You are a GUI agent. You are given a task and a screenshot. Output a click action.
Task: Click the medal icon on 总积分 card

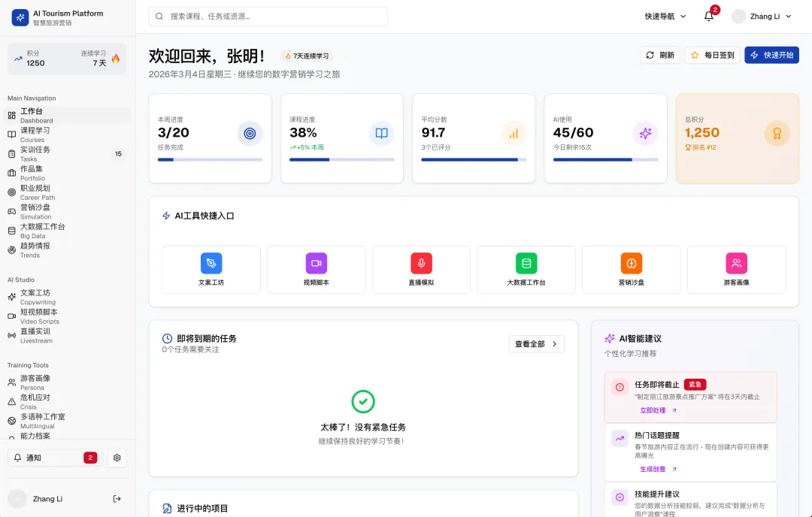coord(777,134)
